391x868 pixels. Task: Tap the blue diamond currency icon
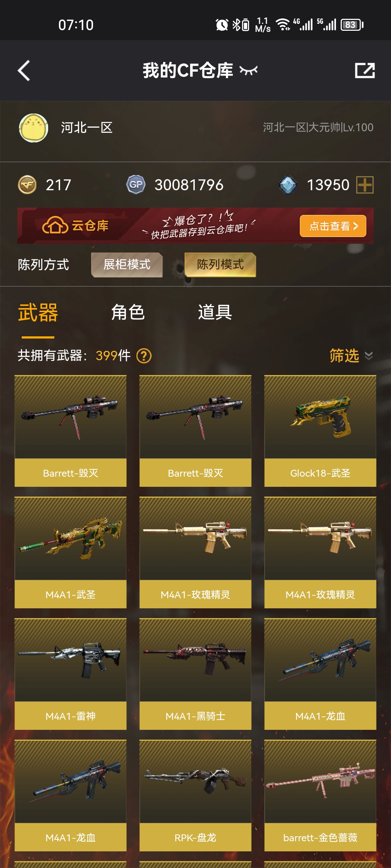pyautogui.click(x=288, y=185)
